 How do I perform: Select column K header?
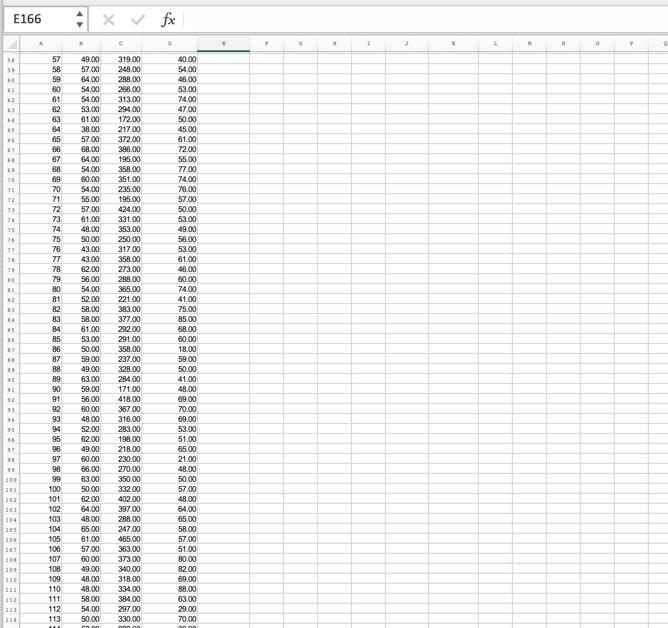point(453,44)
